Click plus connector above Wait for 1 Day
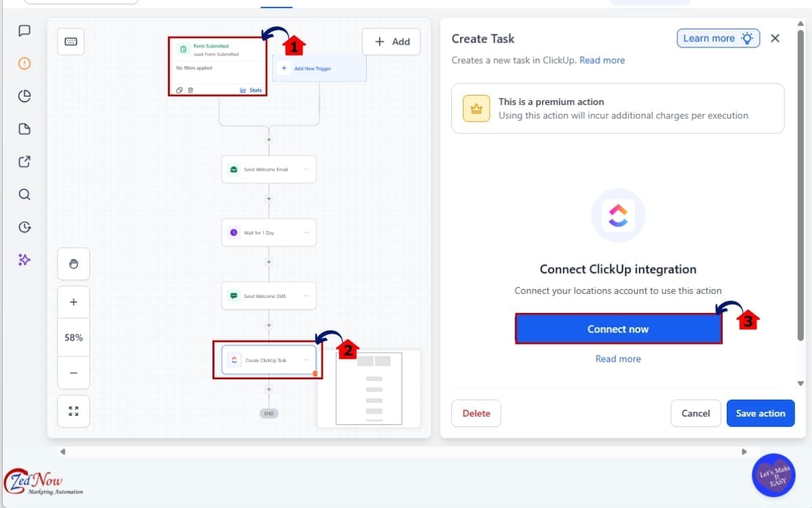 pyautogui.click(x=269, y=198)
